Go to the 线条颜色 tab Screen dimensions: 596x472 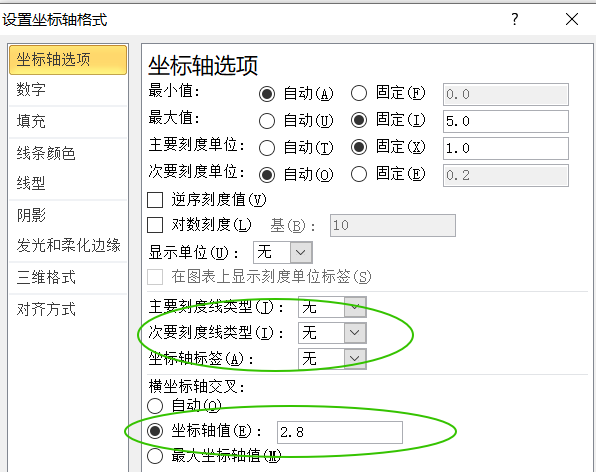(68, 153)
